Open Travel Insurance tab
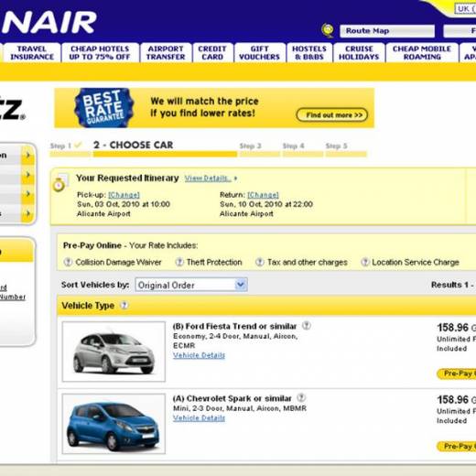This screenshot has width=476, height=476. pyautogui.click(x=32, y=53)
